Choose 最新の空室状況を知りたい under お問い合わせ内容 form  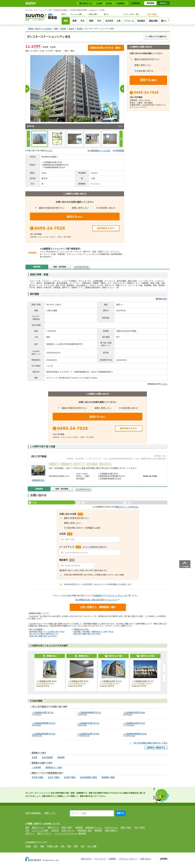coord(61,518)
